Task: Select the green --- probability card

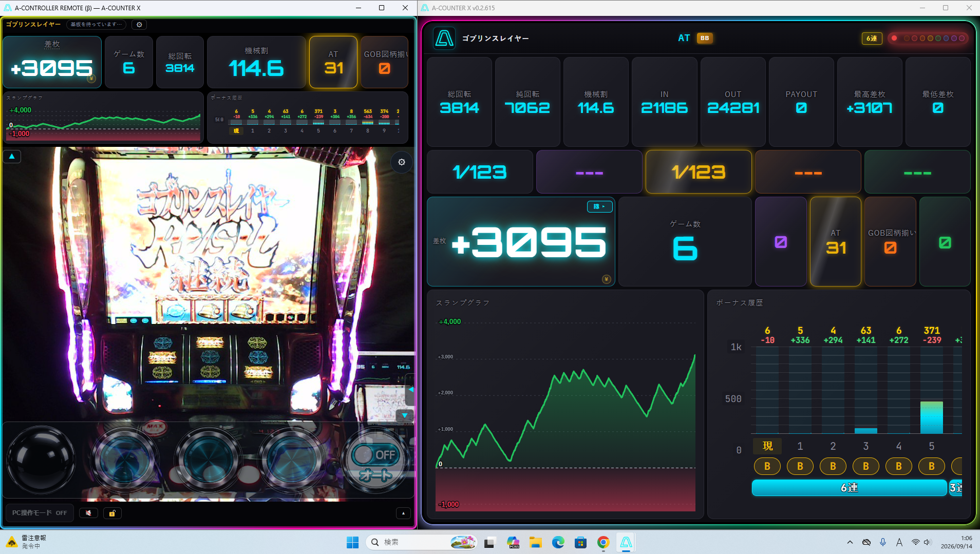Action: [x=917, y=172]
